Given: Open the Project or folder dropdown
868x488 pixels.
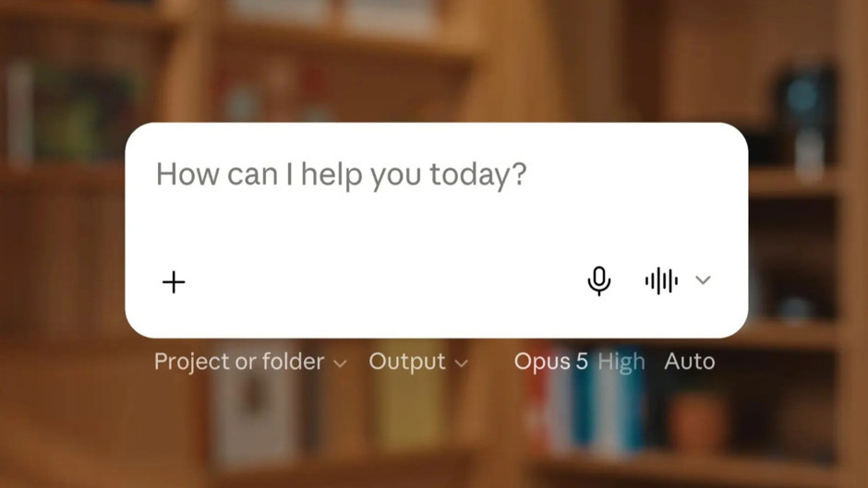Looking at the screenshot, I should pyautogui.click(x=250, y=362).
